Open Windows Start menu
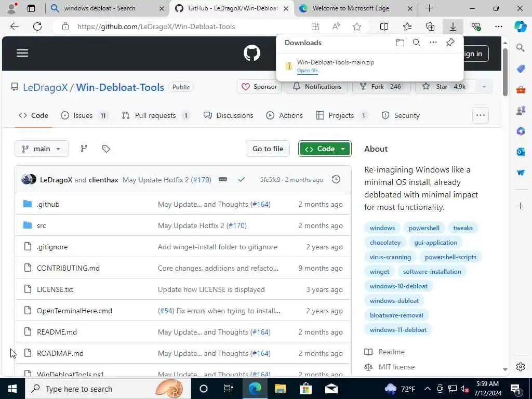Image resolution: width=532 pixels, height=399 pixels. [x=12, y=389]
